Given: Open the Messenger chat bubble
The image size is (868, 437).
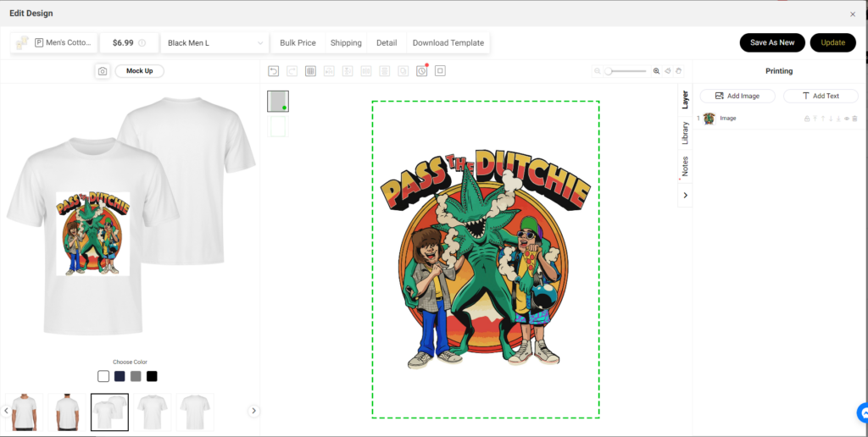Looking at the screenshot, I should pyautogui.click(x=862, y=412).
